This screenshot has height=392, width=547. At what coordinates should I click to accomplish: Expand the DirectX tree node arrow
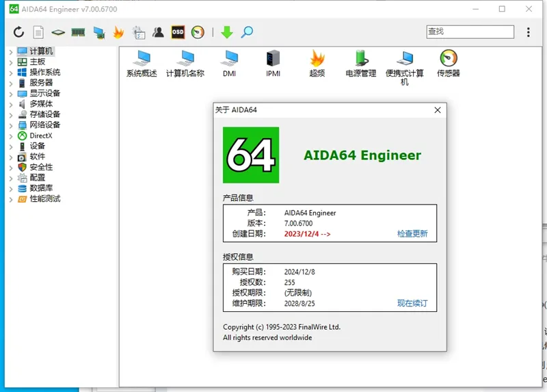11,137
